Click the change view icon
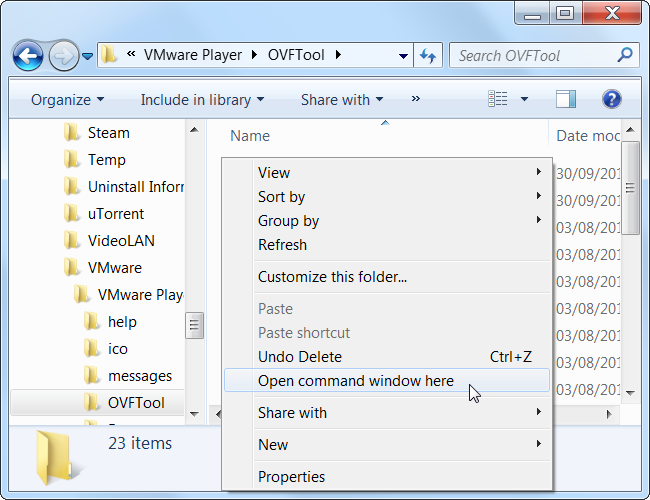 [498, 99]
